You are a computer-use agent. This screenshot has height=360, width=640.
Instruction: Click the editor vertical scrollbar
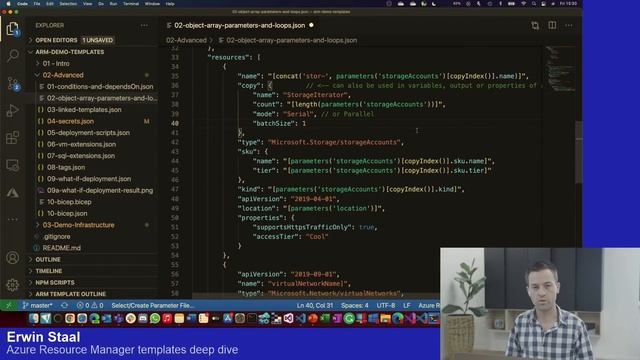pyautogui.click(x=578, y=152)
